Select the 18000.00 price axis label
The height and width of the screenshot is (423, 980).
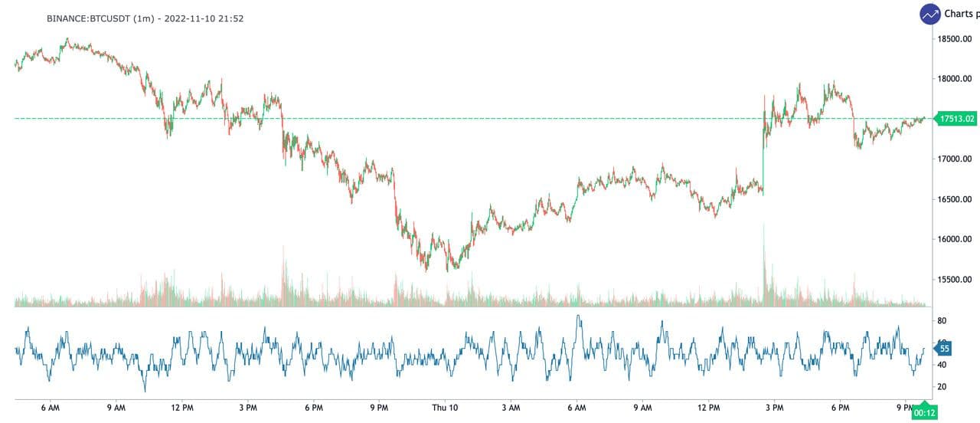(958, 79)
